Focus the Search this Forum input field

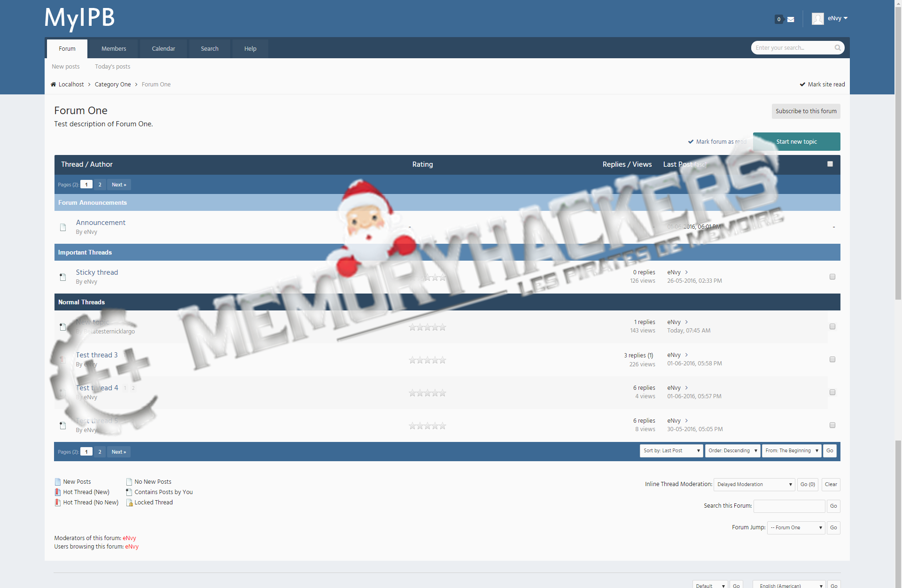point(789,506)
